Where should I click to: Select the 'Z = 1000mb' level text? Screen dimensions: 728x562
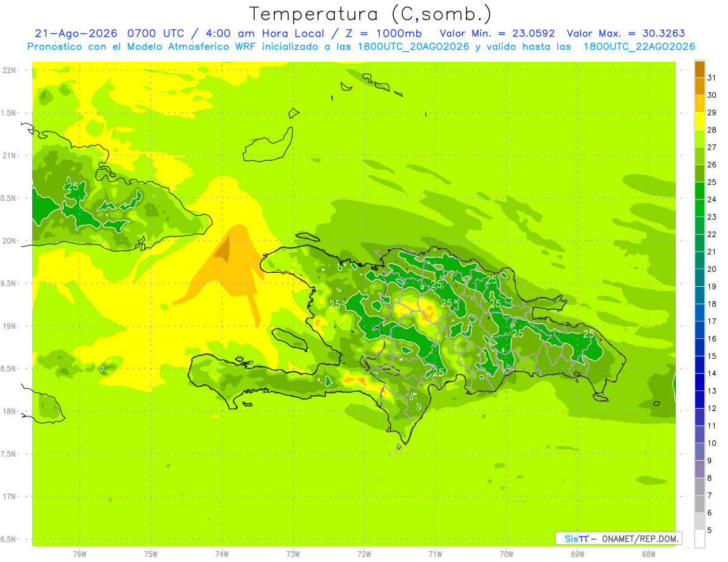385,33
